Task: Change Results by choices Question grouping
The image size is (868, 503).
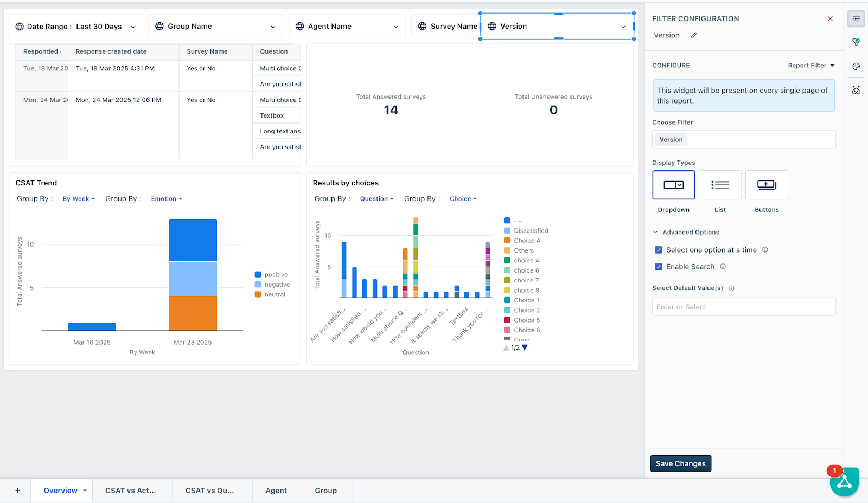Action: pyautogui.click(x=376, y=199)
